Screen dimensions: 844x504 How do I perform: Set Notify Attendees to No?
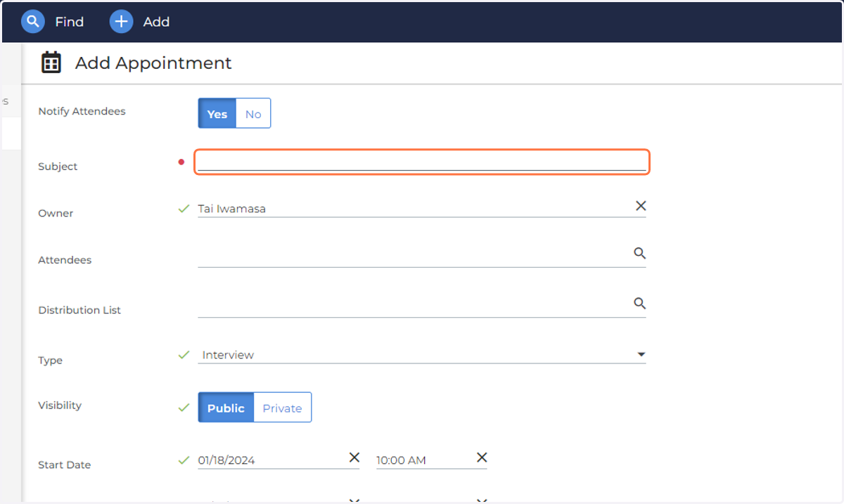click(253, 114)
